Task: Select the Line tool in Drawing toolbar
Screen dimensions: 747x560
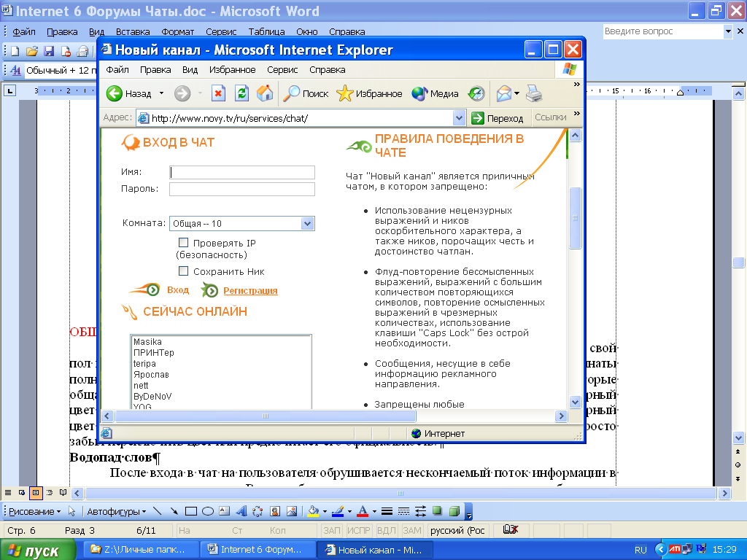Action: [x=158, y=511]
